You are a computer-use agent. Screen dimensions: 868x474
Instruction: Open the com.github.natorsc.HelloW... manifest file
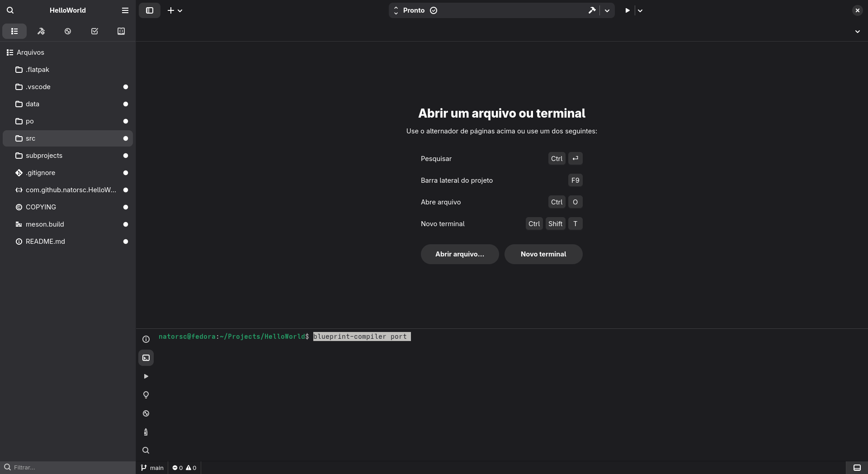click(68, 190)
